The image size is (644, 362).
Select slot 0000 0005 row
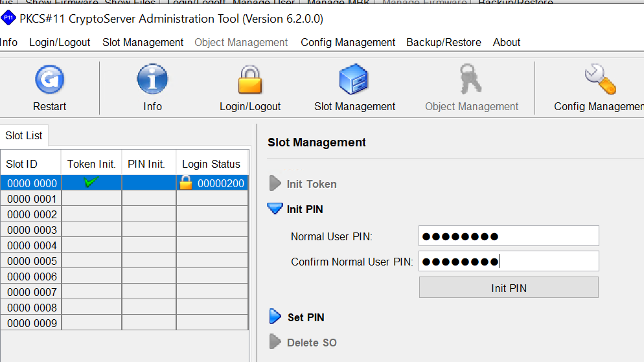click(124, 261)
